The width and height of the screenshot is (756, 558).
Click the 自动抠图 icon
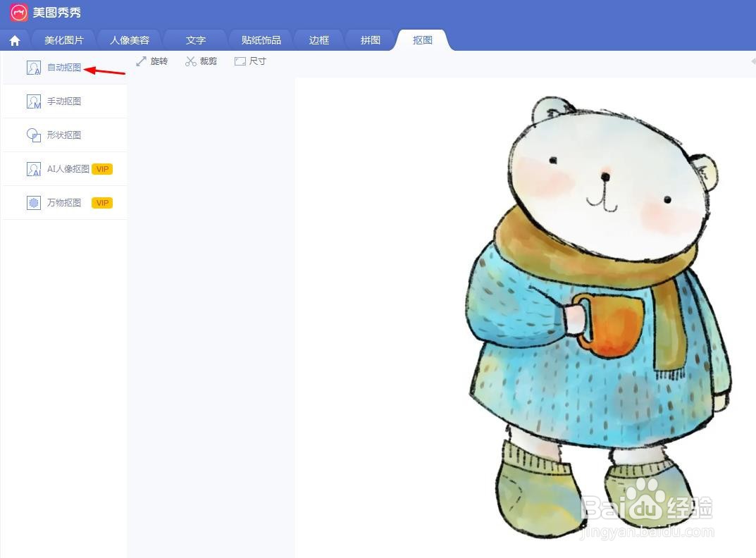[x=34, y=68]
